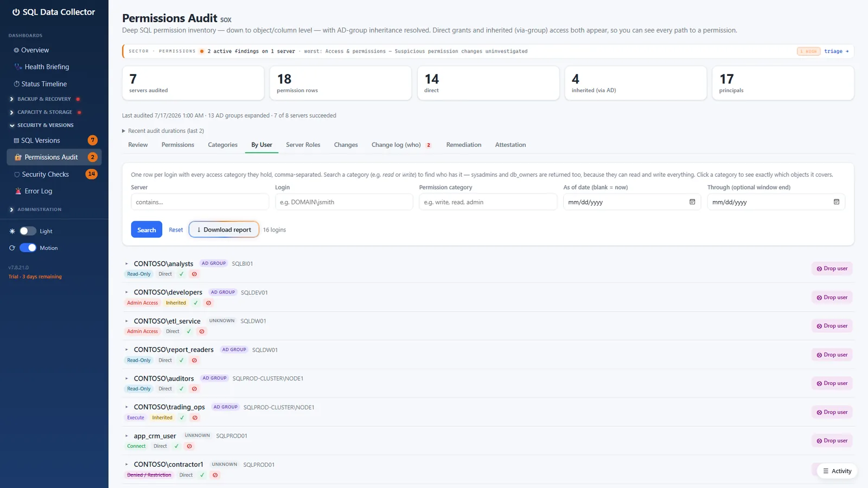Open the Change log (who) tab
Image resolution: width=868 pixels, height=488 pixels.
click(x=401, y=145)
